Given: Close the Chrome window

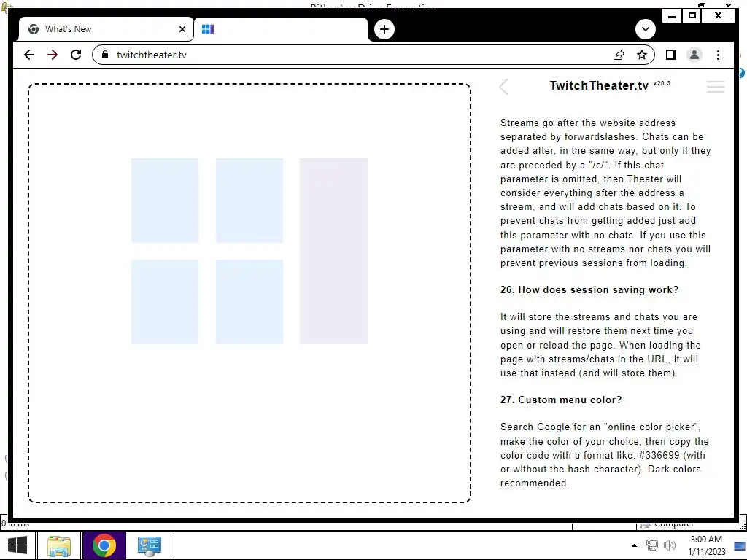Looking at the screenshot, I should pos(718,16).
